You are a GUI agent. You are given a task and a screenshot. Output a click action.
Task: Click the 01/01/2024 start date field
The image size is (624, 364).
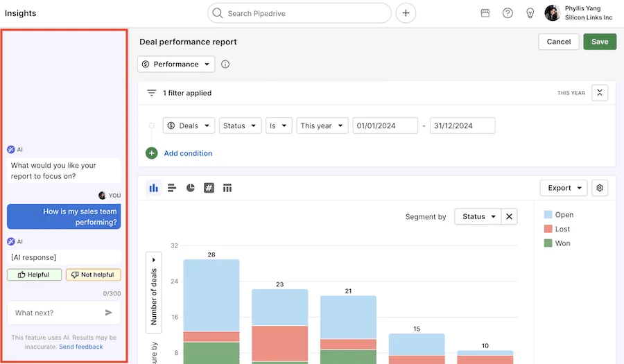pos(385,125)
